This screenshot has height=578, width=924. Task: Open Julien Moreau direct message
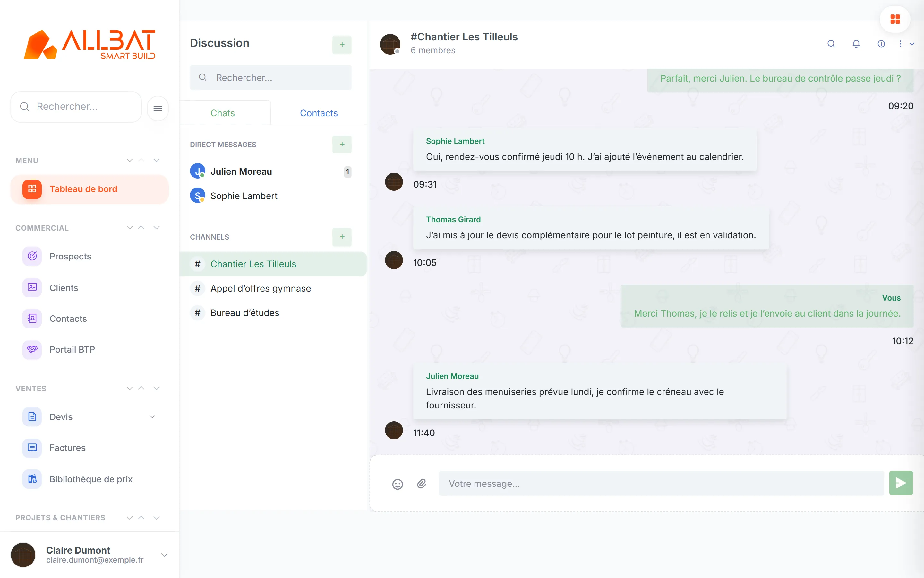(271, 171)
